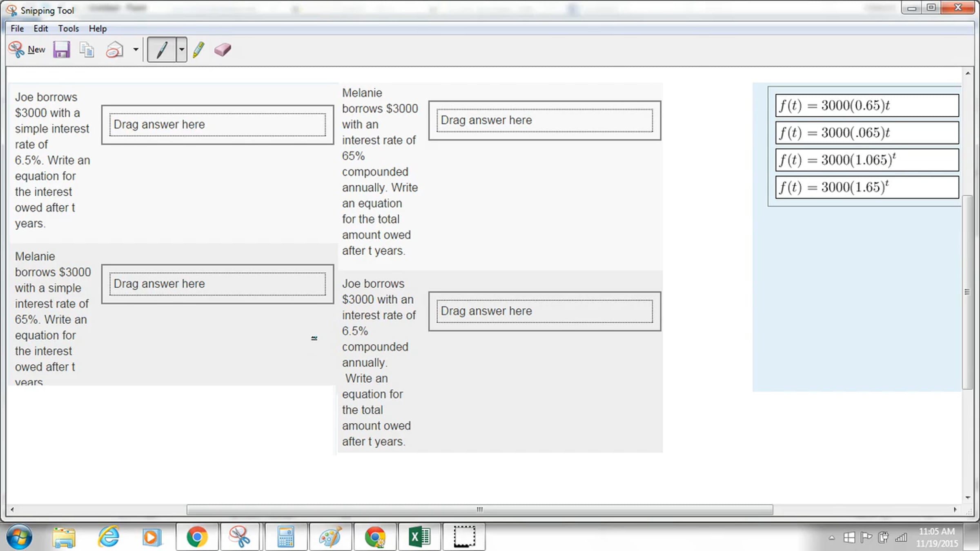The width and height of the screenshot is (980, 551).
Task: Click the horizontal scrollbar thumb
Action: point(479,509)
